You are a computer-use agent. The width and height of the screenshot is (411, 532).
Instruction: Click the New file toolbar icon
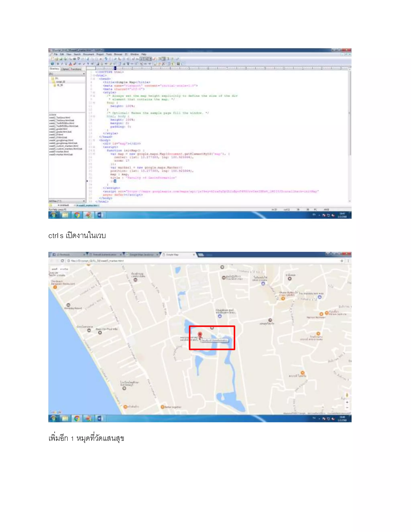click(x=52, y=59)
